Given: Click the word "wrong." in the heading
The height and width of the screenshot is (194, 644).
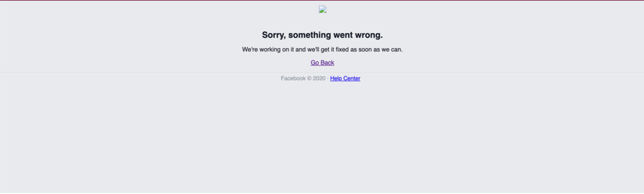Looking at the screenshot, I should [369, 35].
